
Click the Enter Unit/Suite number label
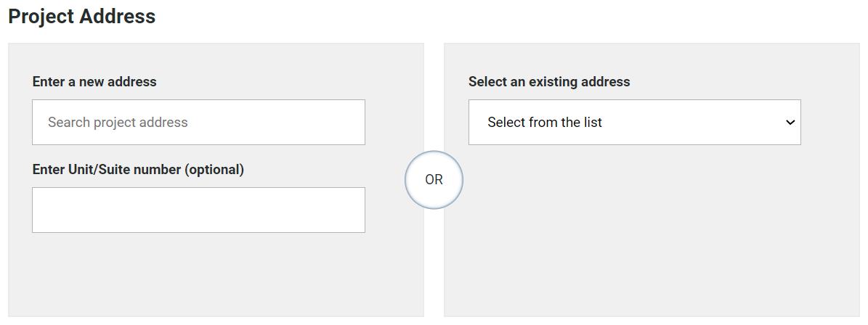tap(138, 170)
